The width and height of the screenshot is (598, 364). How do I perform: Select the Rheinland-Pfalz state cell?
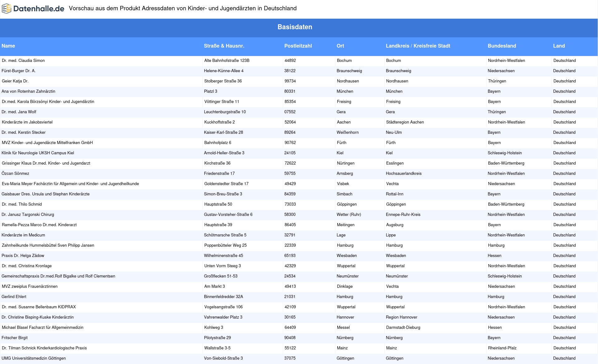coord(502,348)
